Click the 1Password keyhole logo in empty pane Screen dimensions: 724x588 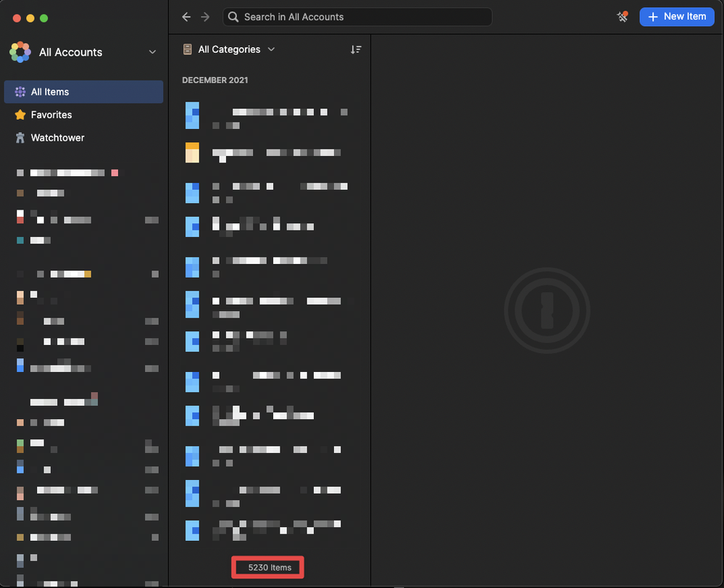[547, 310]
